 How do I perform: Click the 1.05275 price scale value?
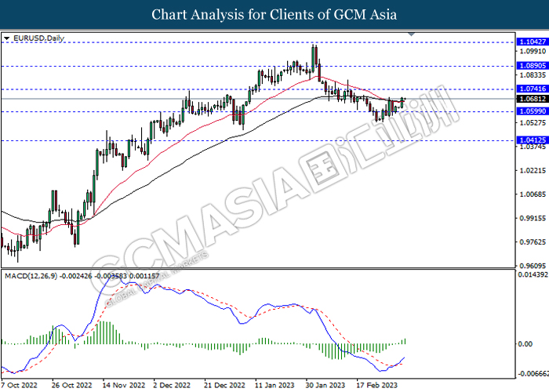[533, 123]
